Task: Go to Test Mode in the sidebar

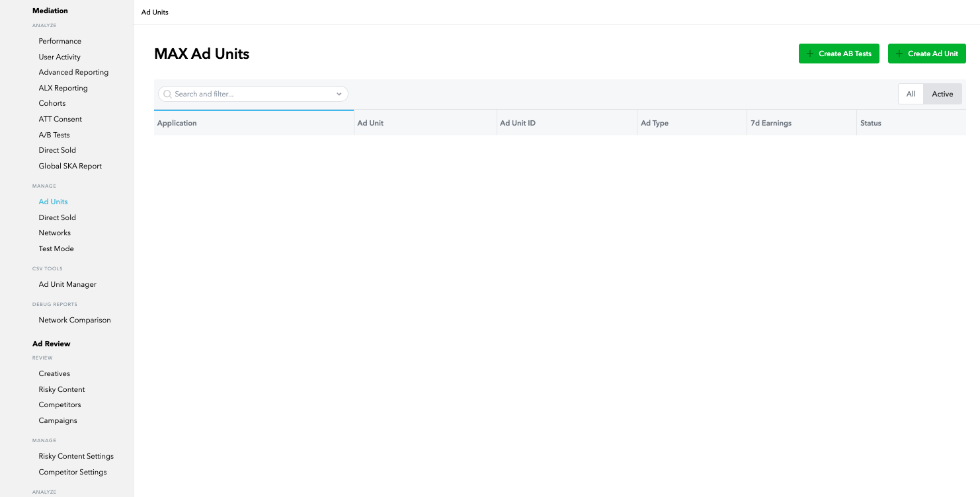Action: [56, 249]
